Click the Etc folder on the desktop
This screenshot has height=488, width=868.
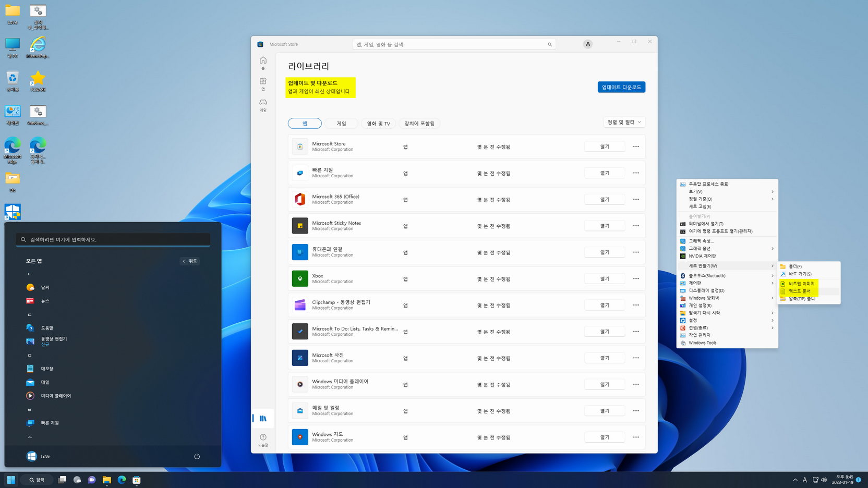[x=13, y=182]
